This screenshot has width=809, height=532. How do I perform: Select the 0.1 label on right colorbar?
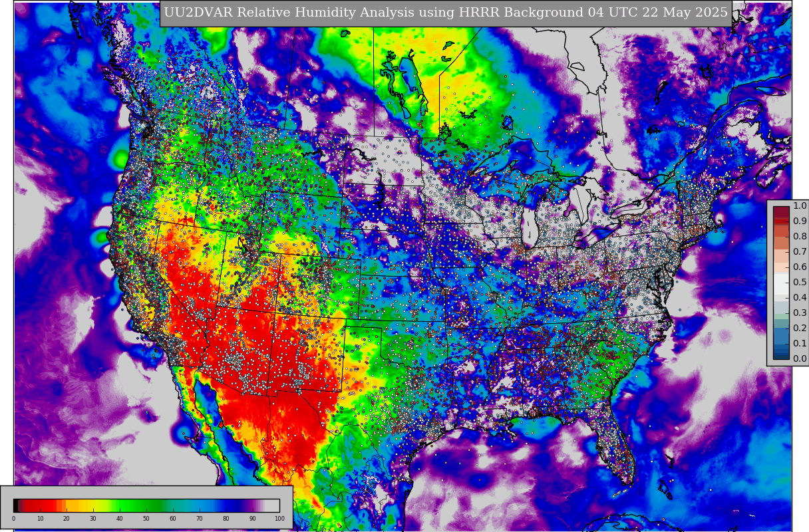pos(800,344)
